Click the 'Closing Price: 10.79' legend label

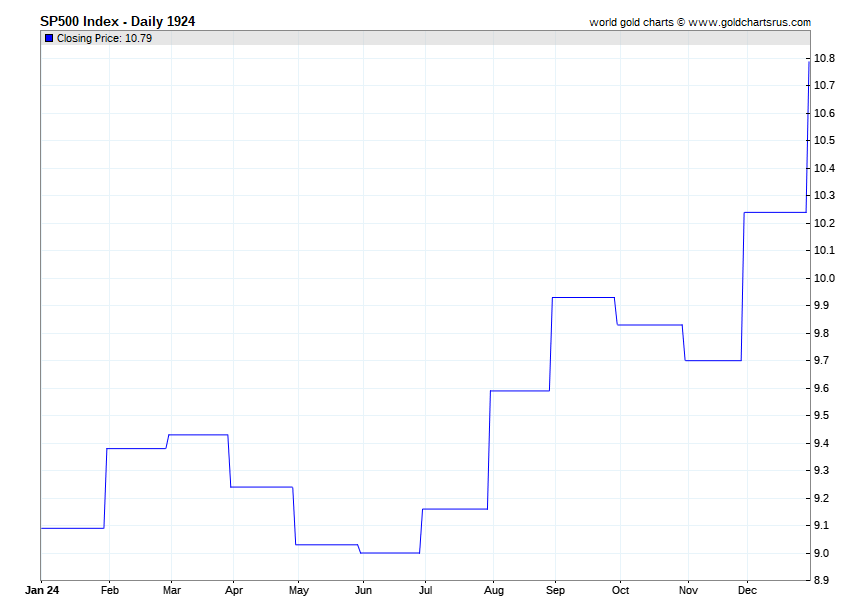pyautogui.click(x=104, y=38)
